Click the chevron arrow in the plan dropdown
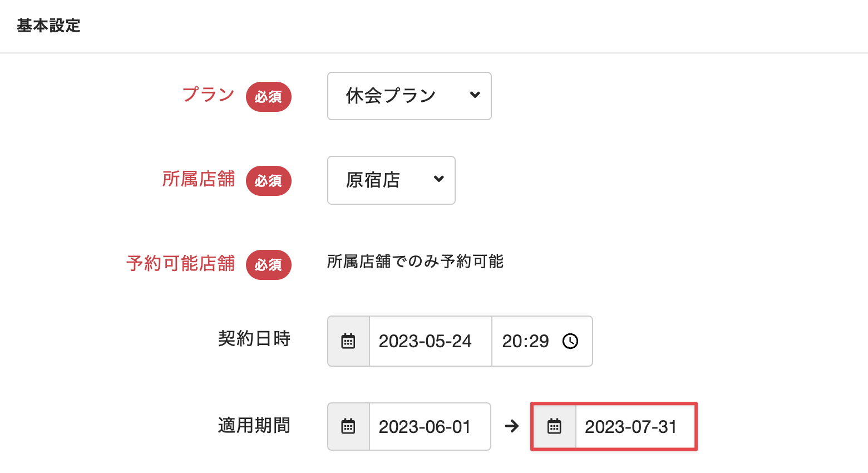 click(475, 95)
